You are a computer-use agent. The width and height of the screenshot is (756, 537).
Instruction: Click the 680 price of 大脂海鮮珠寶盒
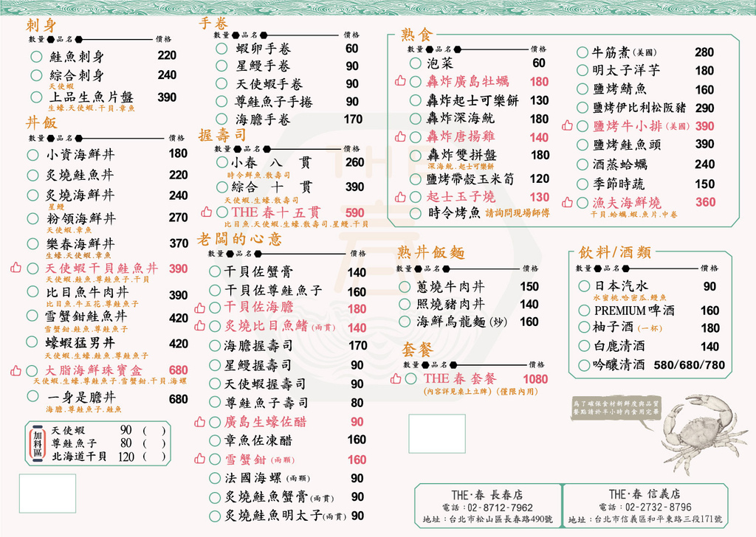pos(178,370)
